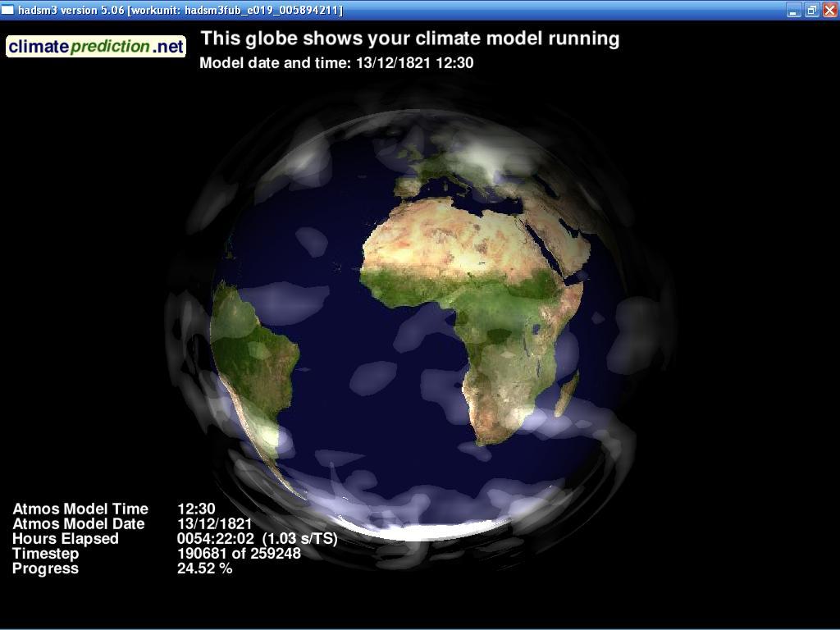Image resolution: width=840 pixels, height=630 pixels.
Task: Click the climateprediction.net logo
Action: 96,46
